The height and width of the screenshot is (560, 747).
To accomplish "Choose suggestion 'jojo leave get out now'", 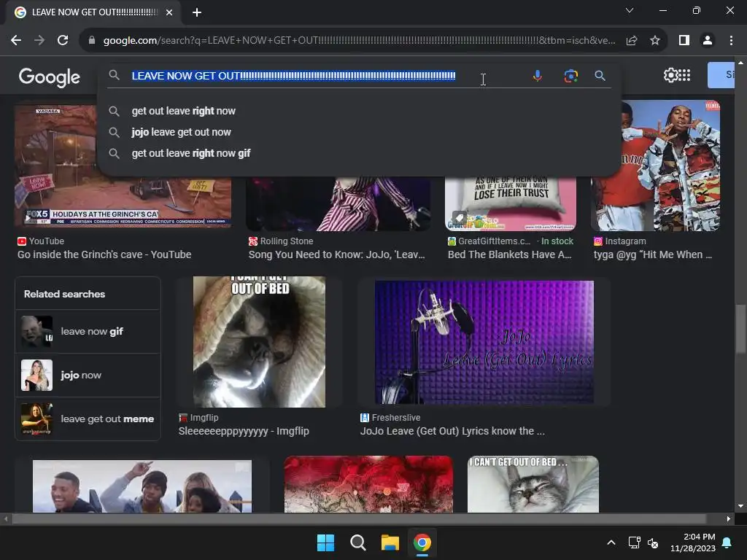I will coord(181,132).
